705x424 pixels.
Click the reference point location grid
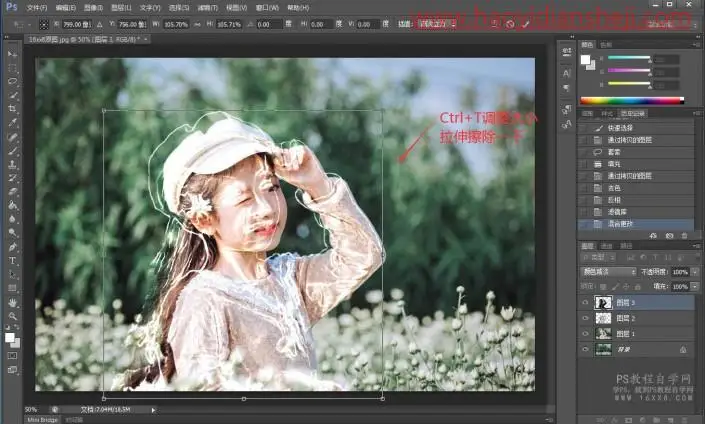click(44, 25)
